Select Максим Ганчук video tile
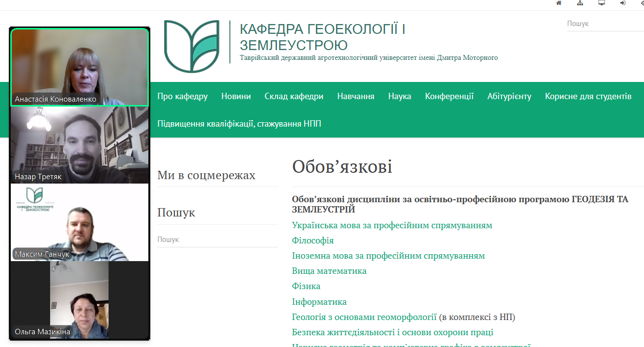 pos(80,222)
